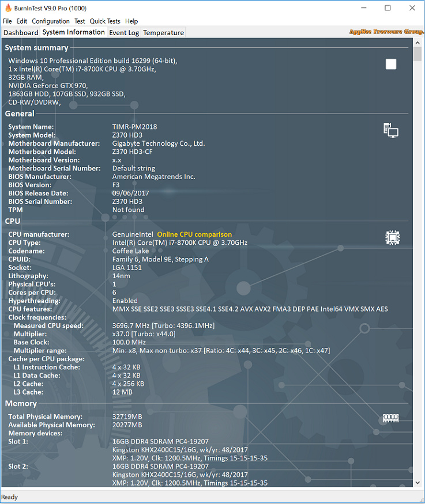Click the Motherboard Manufacturer value Gigabyte Technology

[x=158, y=143]
